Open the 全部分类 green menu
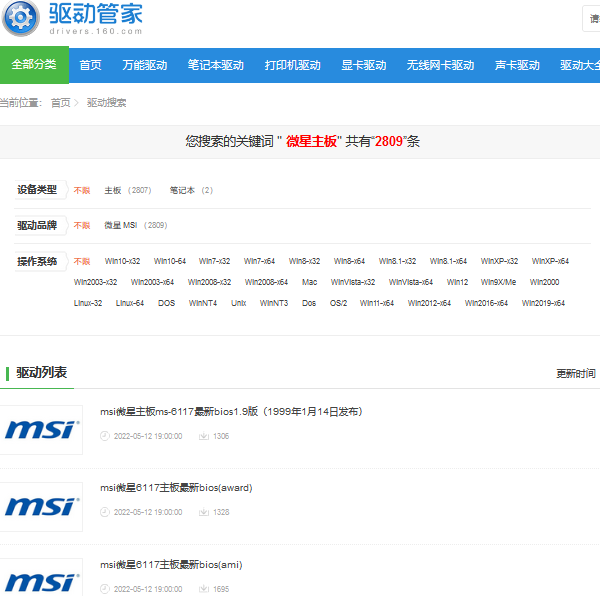The image size is (600, 596). click(x=34, y=65)
